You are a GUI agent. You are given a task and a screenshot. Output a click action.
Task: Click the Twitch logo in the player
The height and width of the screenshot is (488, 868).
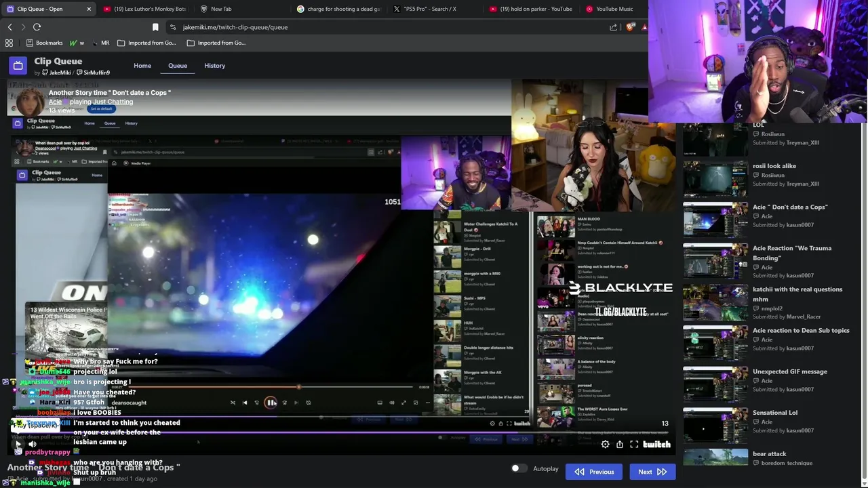(x=656, y=445)
